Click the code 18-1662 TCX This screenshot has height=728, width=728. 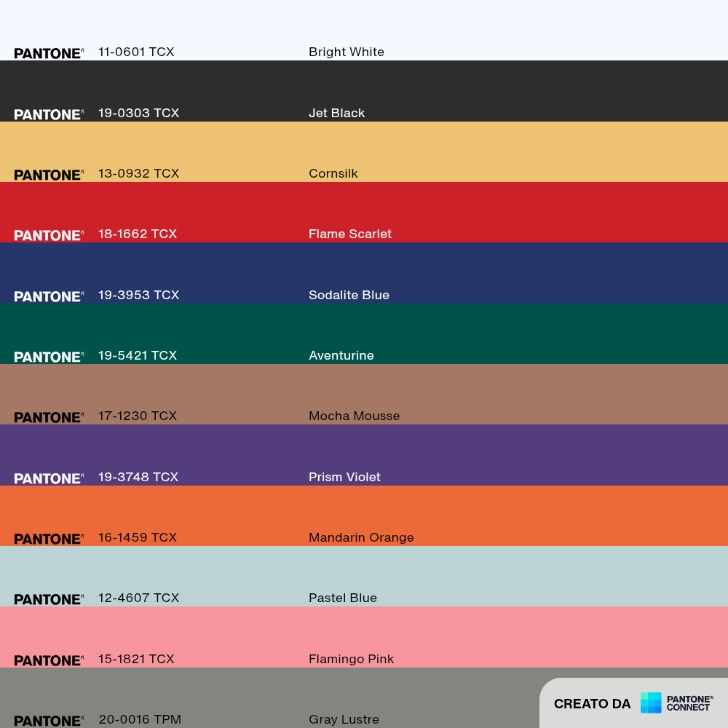point(138,234)
